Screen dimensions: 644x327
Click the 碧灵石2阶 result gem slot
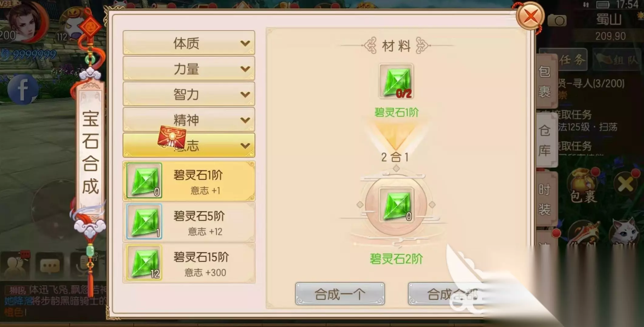click(x=396, y=205)
